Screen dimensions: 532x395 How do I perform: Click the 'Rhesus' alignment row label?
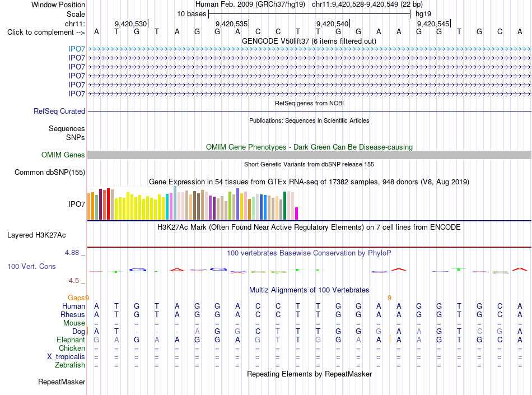tap(73, 314)
